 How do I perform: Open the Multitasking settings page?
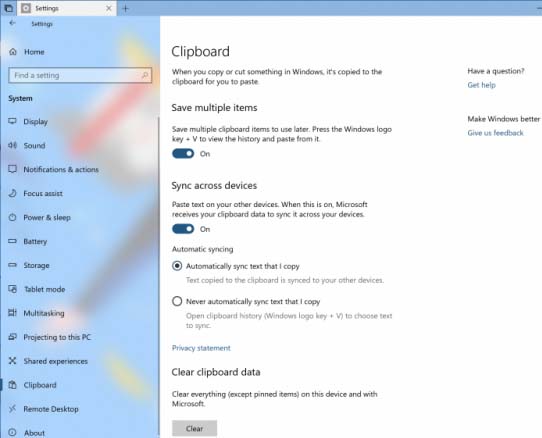click(44, 313)
